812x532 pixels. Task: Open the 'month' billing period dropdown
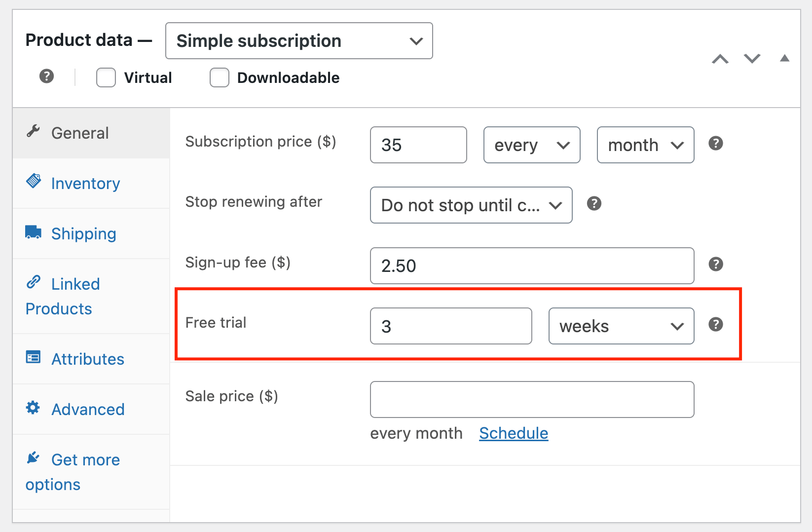(x=645, y=145)
